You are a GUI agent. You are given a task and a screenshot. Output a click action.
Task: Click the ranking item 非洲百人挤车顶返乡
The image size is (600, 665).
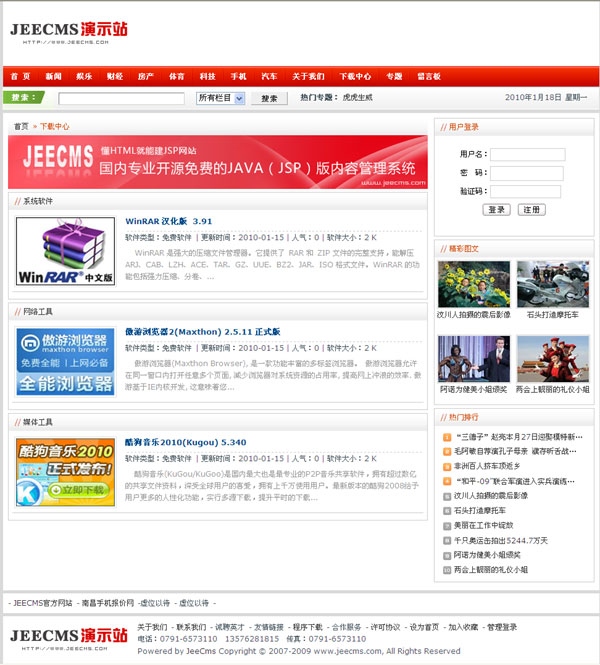487,466
